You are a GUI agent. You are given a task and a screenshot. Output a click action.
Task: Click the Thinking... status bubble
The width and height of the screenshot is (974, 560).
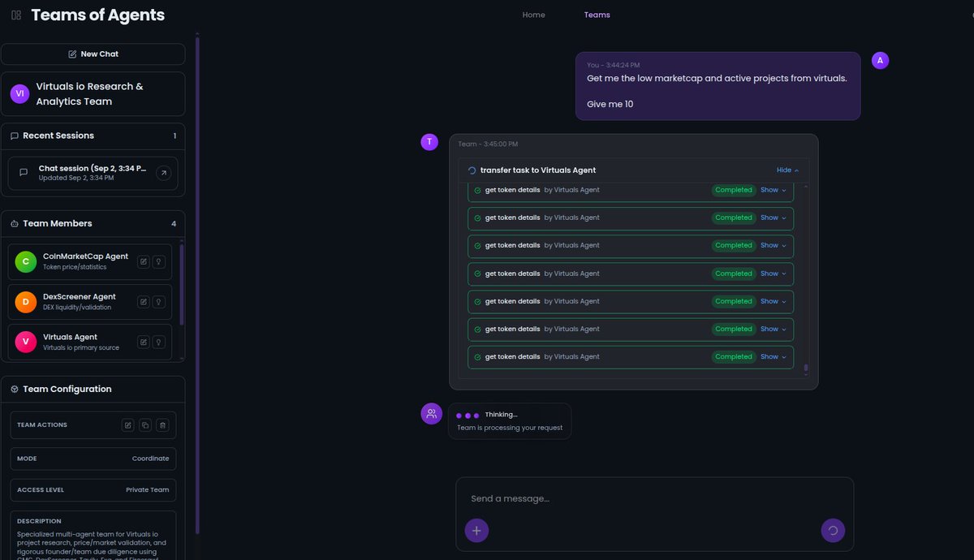coord(509,421)
